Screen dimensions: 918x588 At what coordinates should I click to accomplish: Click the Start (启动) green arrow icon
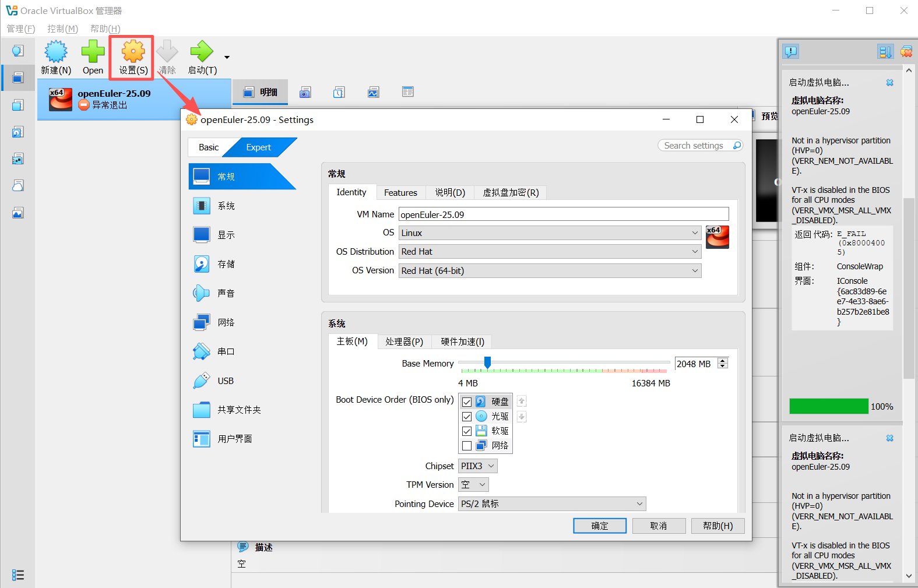tap(202, 52)
